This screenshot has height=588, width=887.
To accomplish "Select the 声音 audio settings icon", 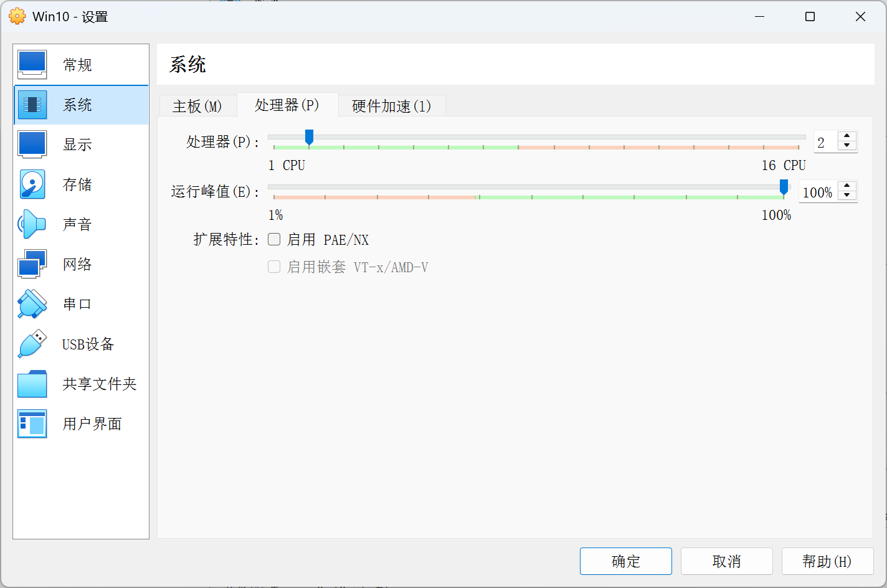I will [32, 224].
